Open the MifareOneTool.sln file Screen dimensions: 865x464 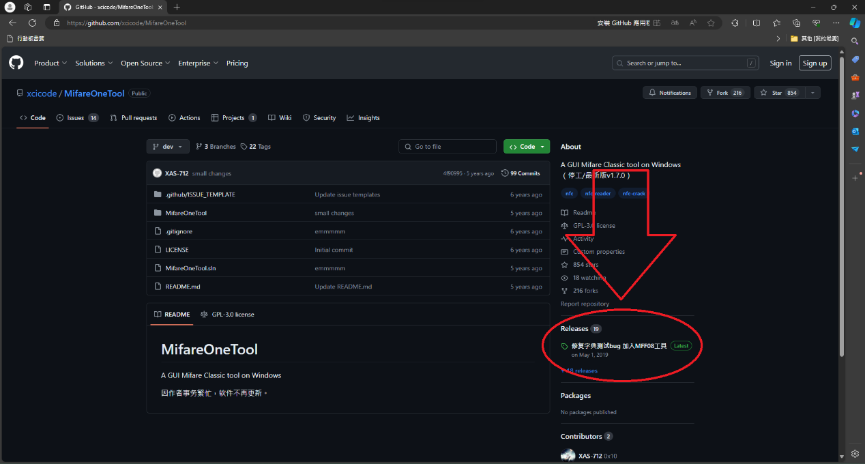pyautogui.click(x=190, y=268)
